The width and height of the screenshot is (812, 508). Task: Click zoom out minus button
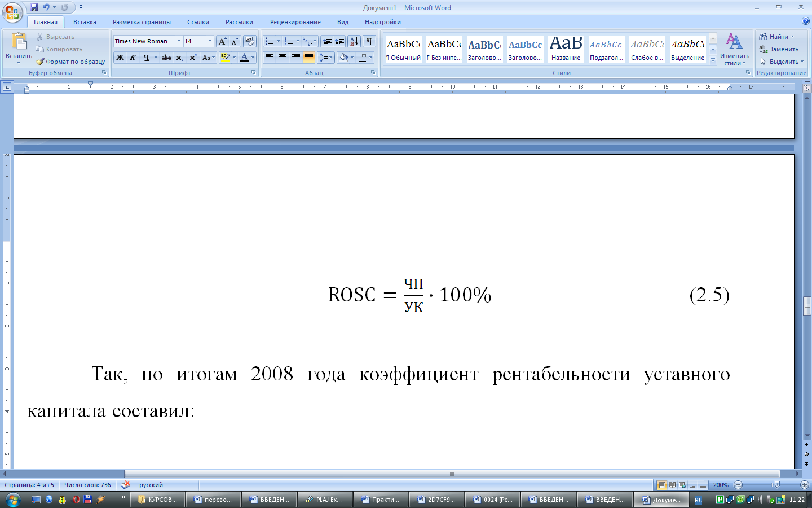pos(738,485)
